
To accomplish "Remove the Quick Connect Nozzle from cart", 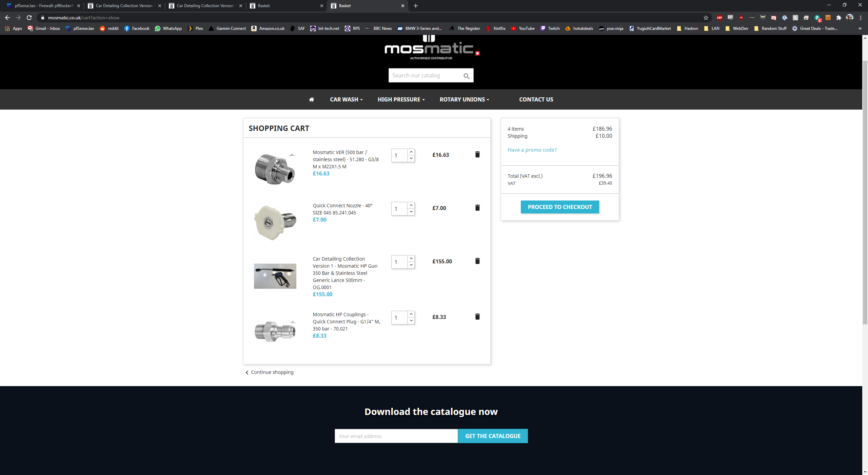I will (477, 208).
